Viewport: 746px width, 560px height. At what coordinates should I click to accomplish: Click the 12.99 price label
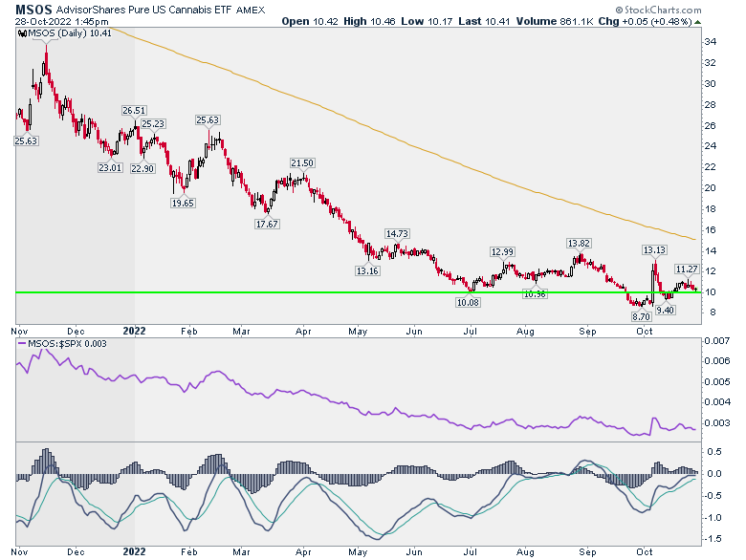point(503,252)
